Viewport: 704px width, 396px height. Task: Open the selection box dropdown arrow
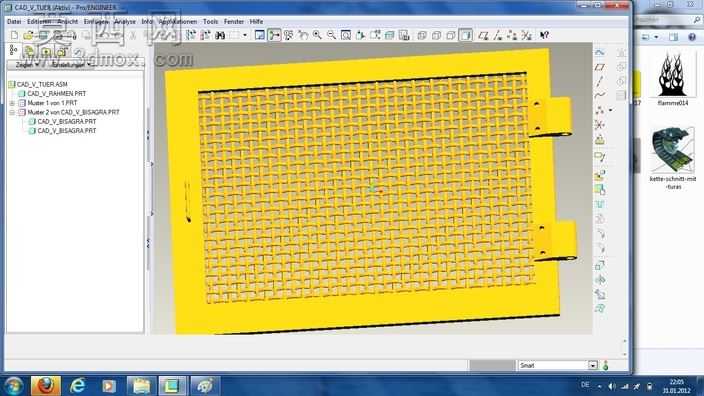245,35
